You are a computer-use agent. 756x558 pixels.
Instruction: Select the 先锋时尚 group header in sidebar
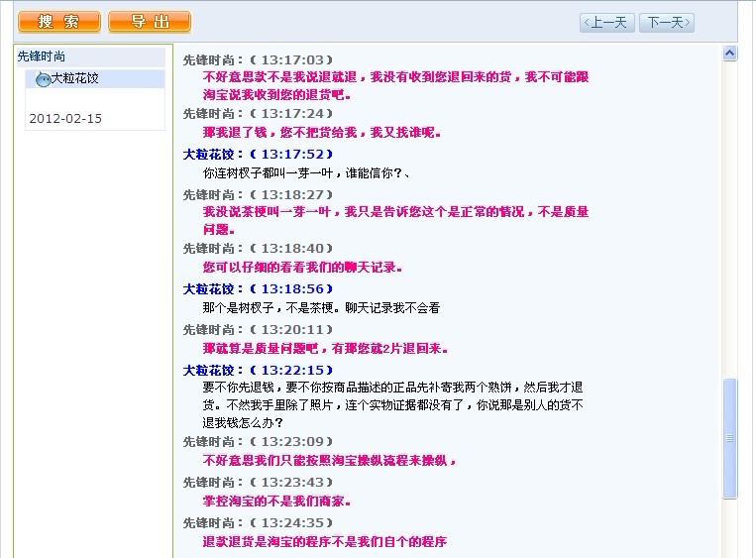(x=42, y=57)
